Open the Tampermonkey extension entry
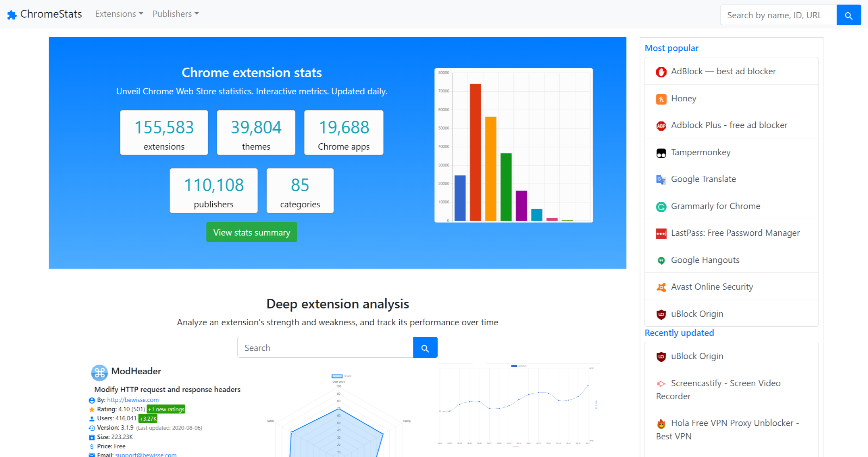This screenshot has height=457, width=868. (731, 152)
